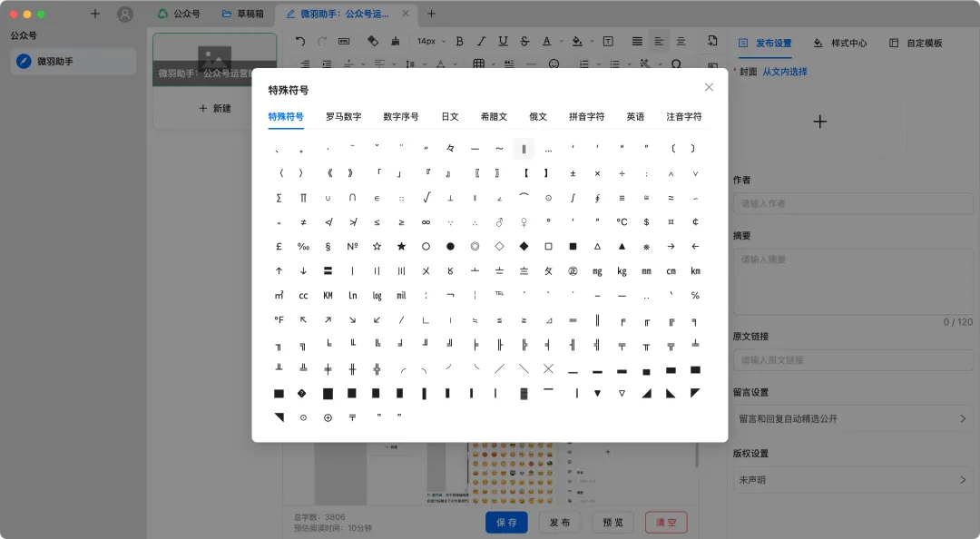The height and width of the screenshot is (539, 980).
Task: Pick the ℃ Celsius symbol
Action: pos(622,222)
